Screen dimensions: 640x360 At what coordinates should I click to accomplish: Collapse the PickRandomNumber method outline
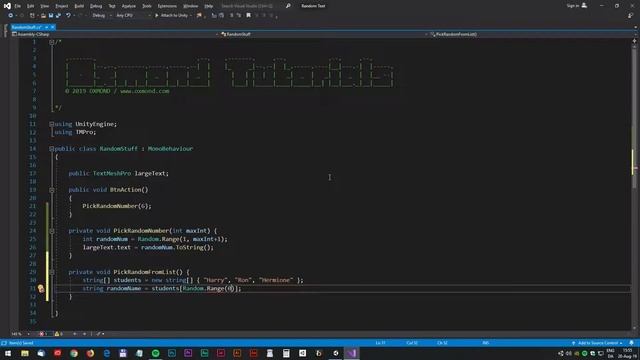pyautogui.click(x=51, y=231)
